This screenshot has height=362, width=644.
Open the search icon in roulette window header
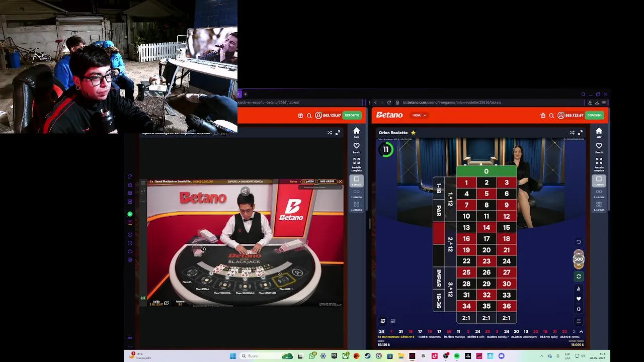tap(551, 115)
